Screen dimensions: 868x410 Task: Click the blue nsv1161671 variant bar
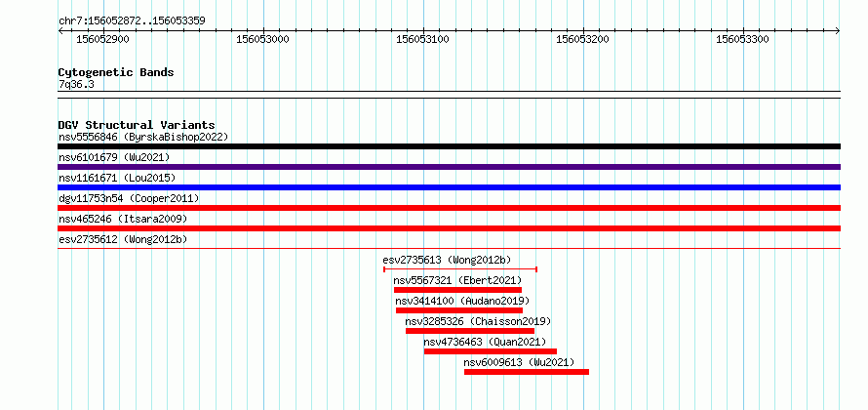tap(449, 187)
